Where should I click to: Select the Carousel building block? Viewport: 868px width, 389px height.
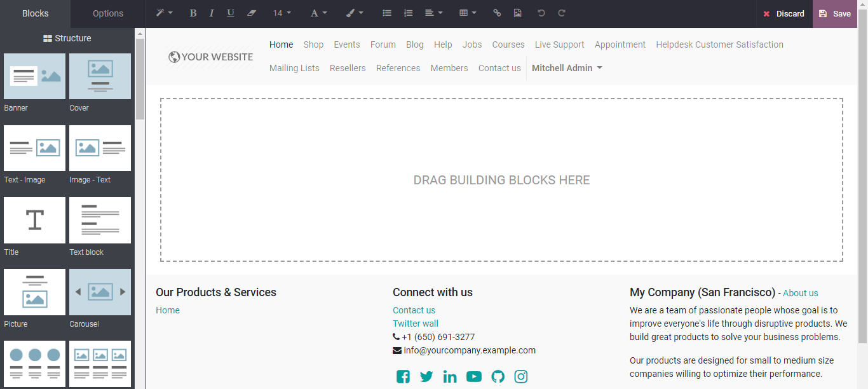click(100, 292)
